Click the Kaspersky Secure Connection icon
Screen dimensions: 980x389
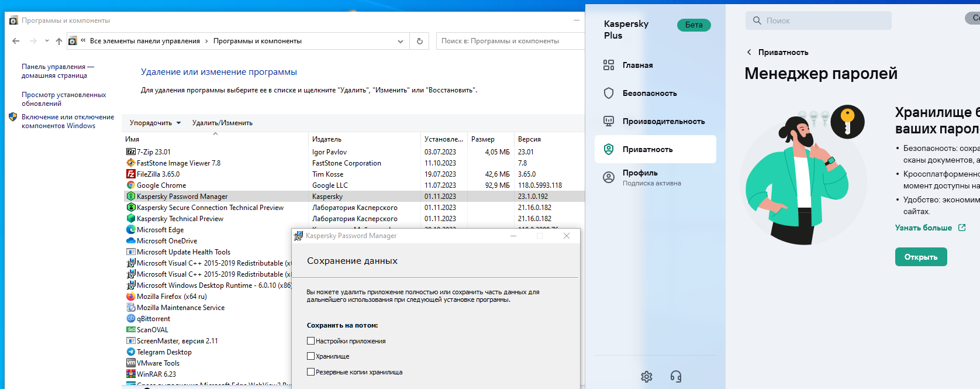(131, 208)
